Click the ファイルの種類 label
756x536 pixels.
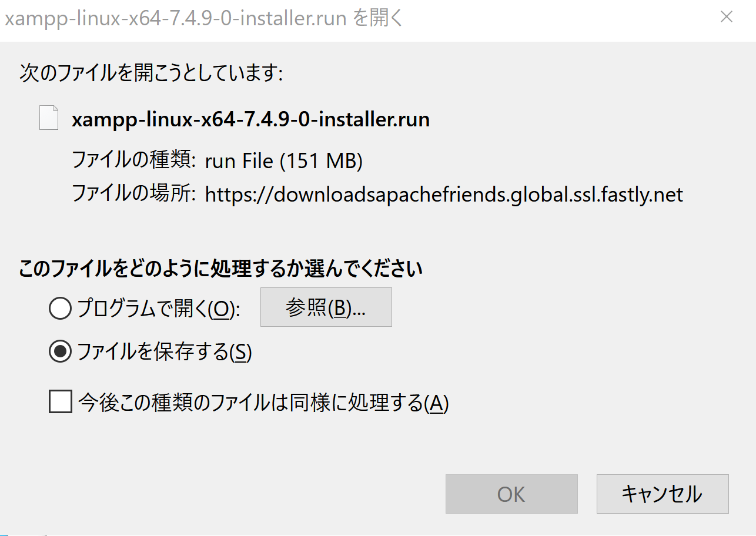(134, 159)
